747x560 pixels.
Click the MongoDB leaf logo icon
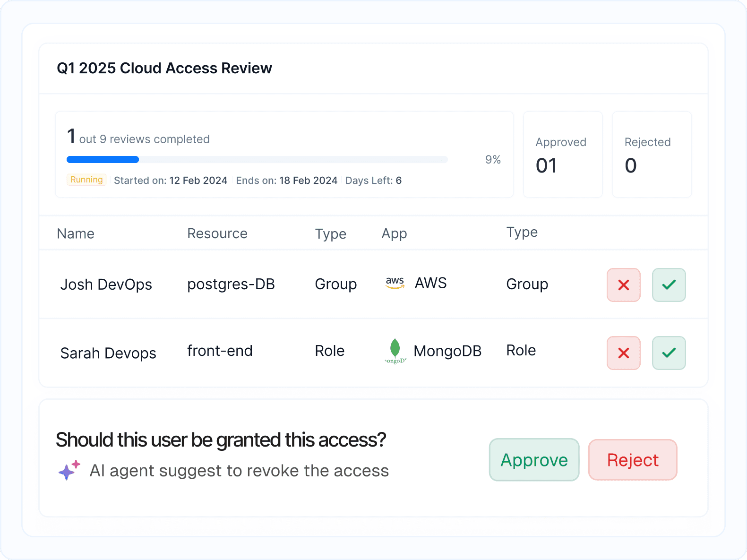(395, 351)
